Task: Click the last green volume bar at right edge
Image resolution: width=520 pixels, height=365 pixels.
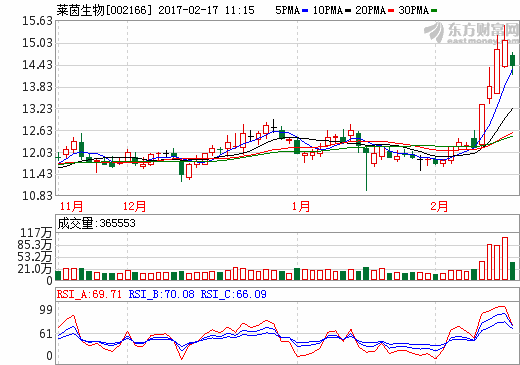Action: (513, 271)
